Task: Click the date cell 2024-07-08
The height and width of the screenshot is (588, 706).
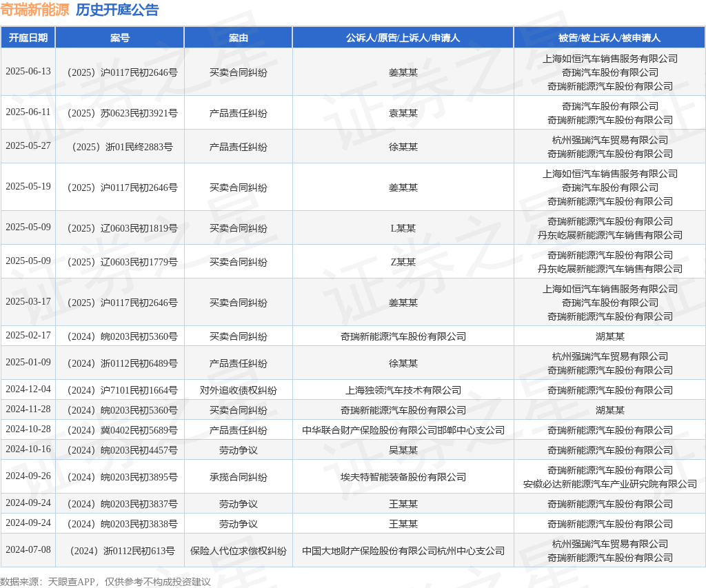Action: [x=28, y=549]
